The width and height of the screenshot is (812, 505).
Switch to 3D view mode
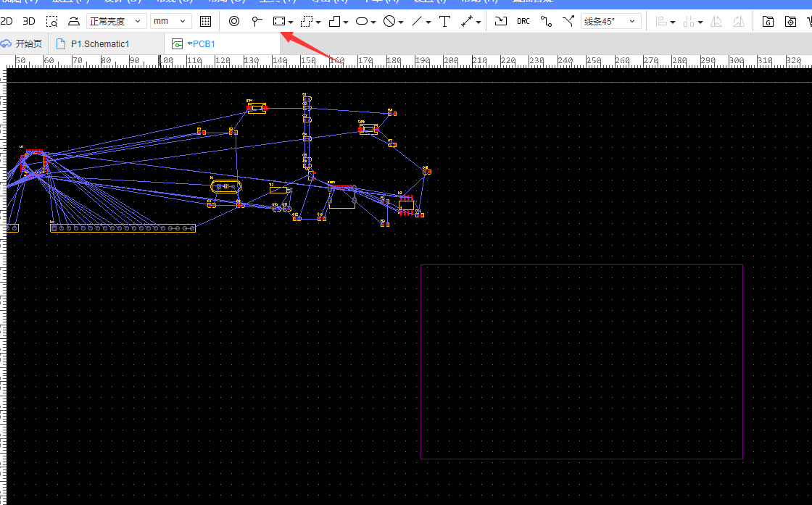click(29, 22)
